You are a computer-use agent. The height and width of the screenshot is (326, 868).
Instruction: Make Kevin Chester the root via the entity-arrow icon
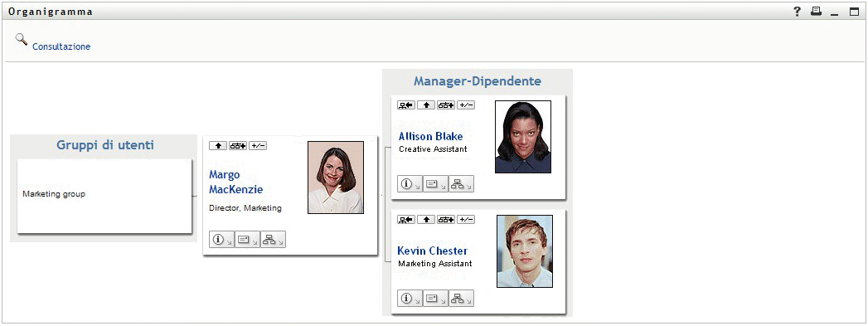pyautogui.click(x=406, y=220)
